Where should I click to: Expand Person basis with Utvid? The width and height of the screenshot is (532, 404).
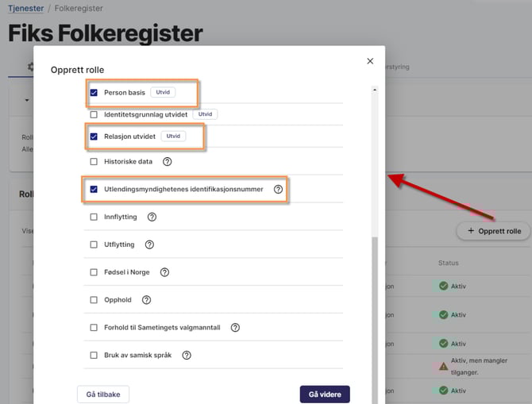coord(163,93)
